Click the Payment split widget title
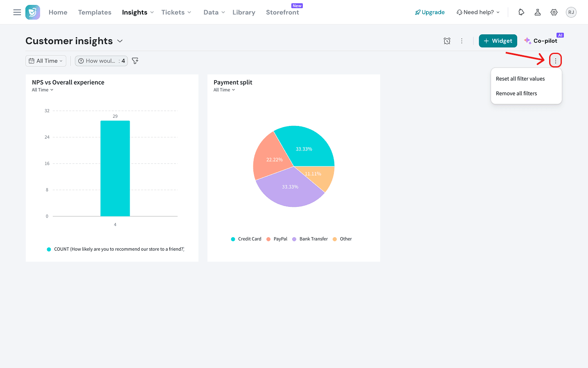Screen dimensions: 588x368 (x=233, y=82)
